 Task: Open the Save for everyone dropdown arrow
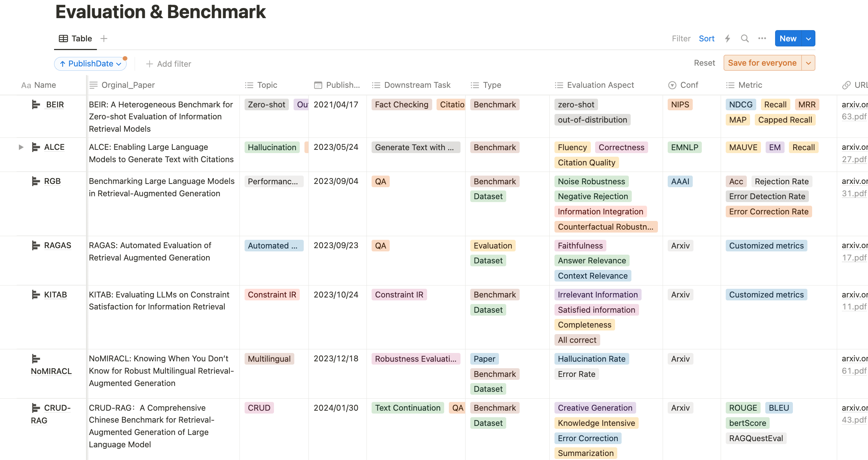[808, 63]
